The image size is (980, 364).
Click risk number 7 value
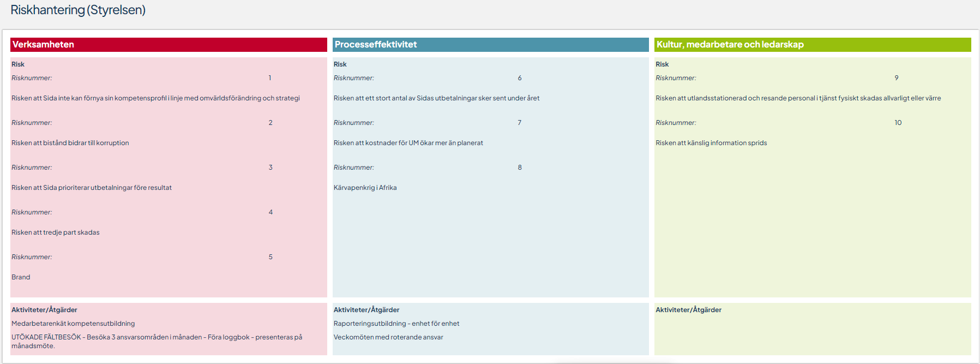coord(520,123)
